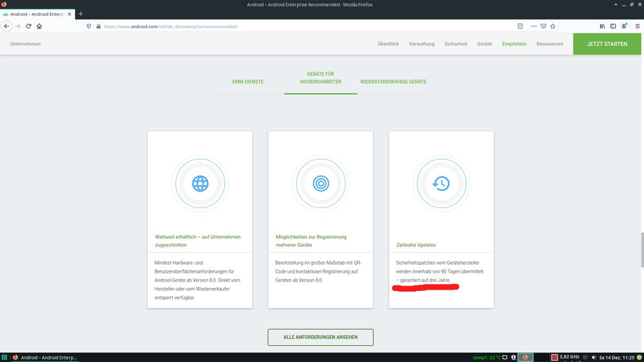644x362 pixels.
Task: Save page to Pocket
Action: [x=543, y=26]
